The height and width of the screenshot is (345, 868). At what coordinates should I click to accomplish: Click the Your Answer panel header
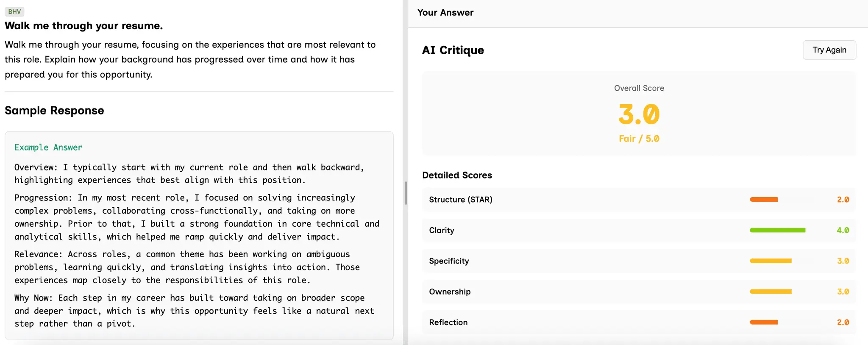445,13
